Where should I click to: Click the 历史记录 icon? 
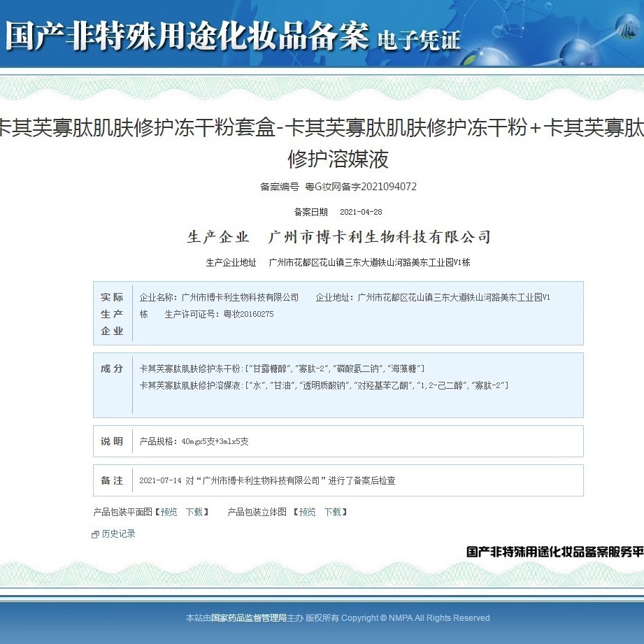95,534
